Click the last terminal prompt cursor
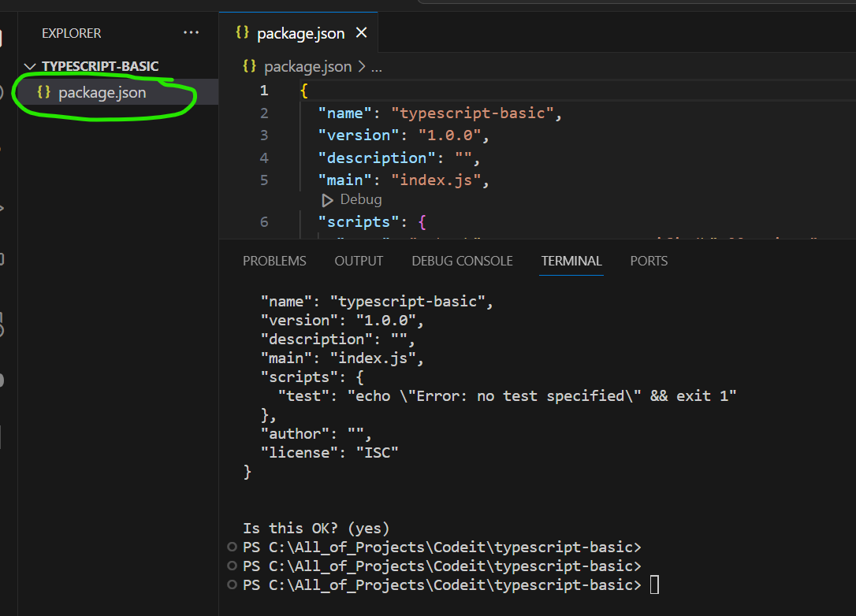The image size is (856, 616). click(654, 585)
